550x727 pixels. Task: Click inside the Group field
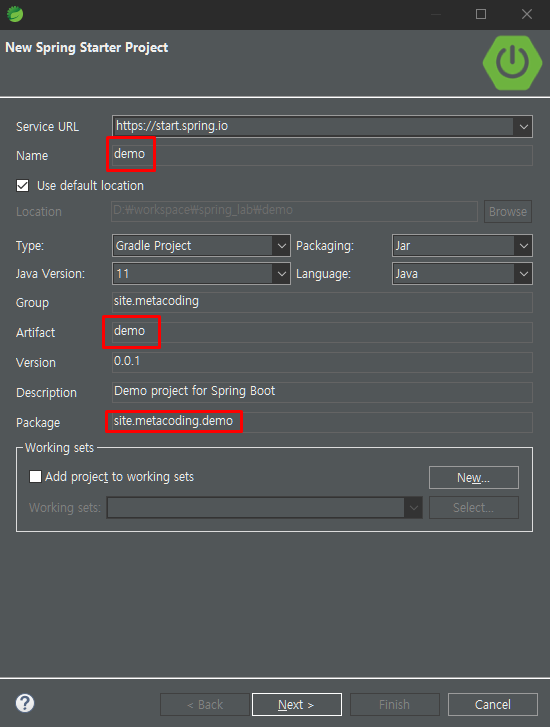(x=322, y=302)
